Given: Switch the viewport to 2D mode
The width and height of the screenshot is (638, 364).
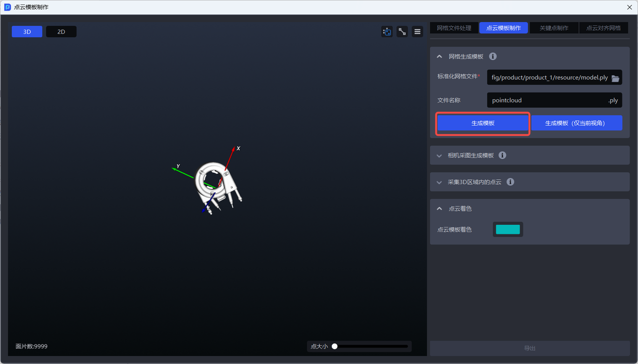Looking at the screenshot, I should pos(61,32).
